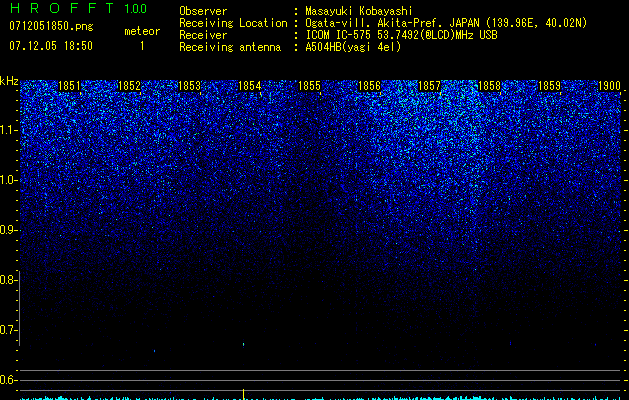Click the 1.0 kHz axis label
Screen dimensions: 629x400
pyautogui.click(x=8, y=180)
